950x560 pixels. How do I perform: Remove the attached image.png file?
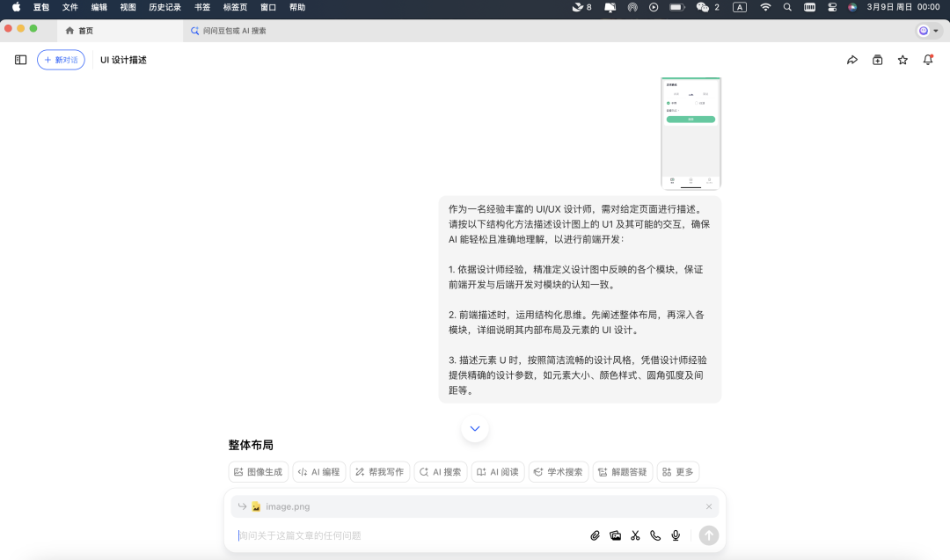pos(709,505)
